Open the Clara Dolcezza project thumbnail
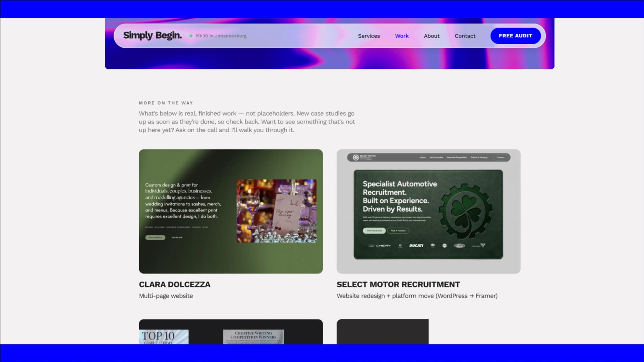644x362 pixels. click(x=231, y=211)
